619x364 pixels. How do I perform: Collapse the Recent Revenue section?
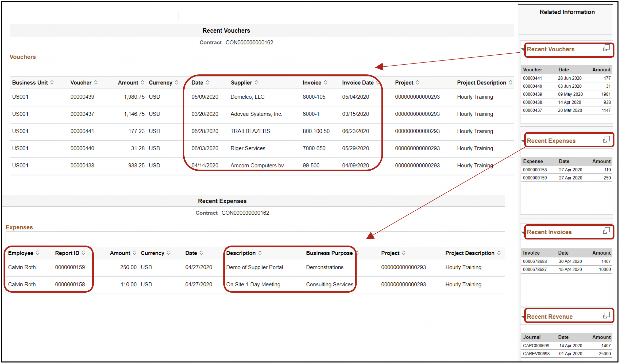pyautogui.click(x=523, y=317)
